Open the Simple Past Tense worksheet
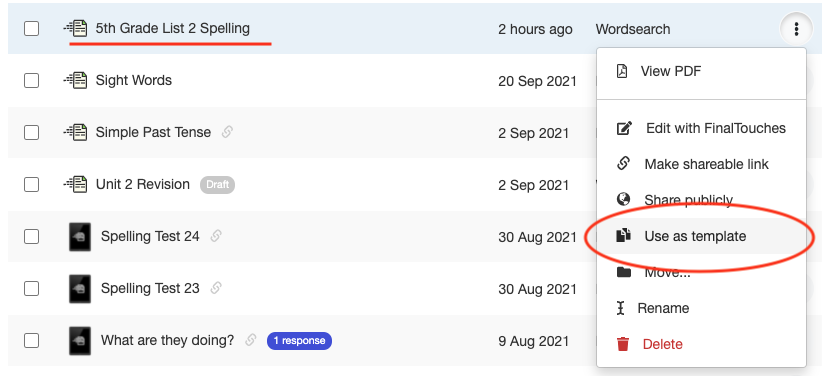Viewport: 830px width, 376px height. [x=153, y=132]
